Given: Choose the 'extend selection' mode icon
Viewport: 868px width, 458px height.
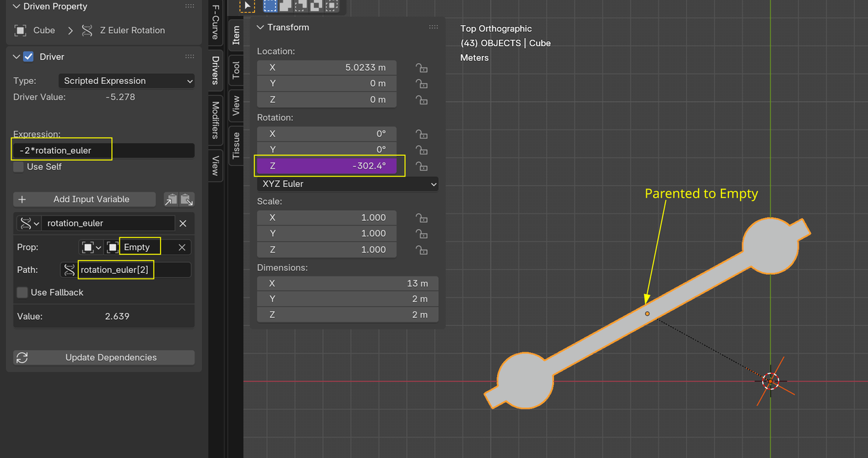Looking at the screenshot, I should pyautogui.click(x=285, y=5).
